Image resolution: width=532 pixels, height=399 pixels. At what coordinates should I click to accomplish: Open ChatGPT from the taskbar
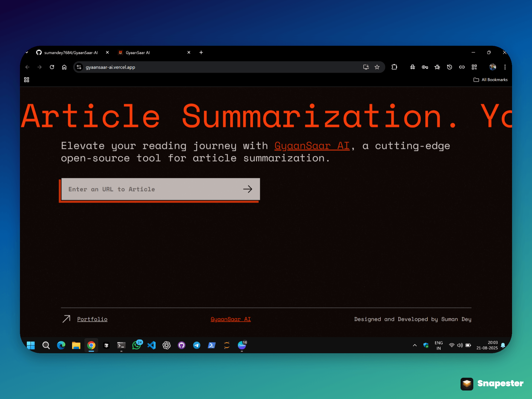pyautogui.click(x=167, y=346)
